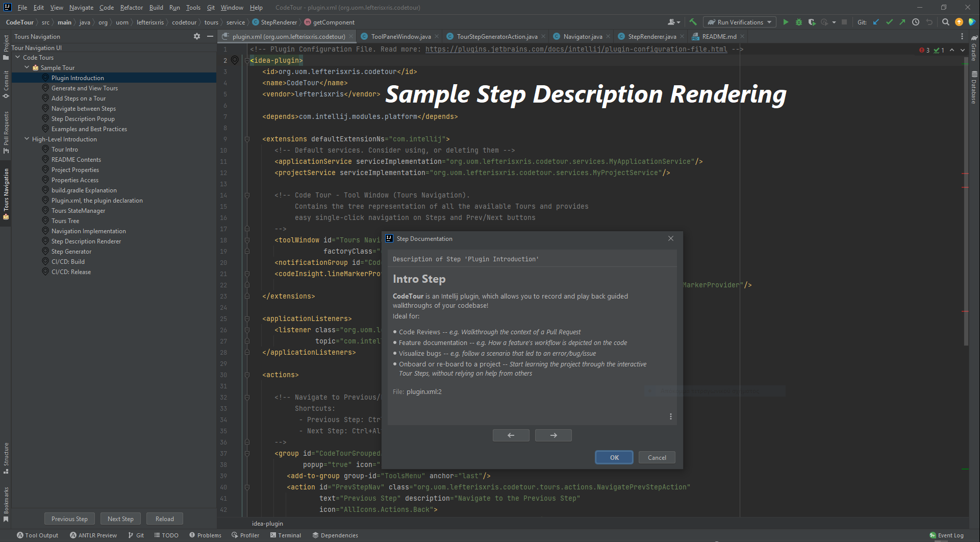Open Gradle tool window from right strip

pyautogui.click(x=974, y=48)
